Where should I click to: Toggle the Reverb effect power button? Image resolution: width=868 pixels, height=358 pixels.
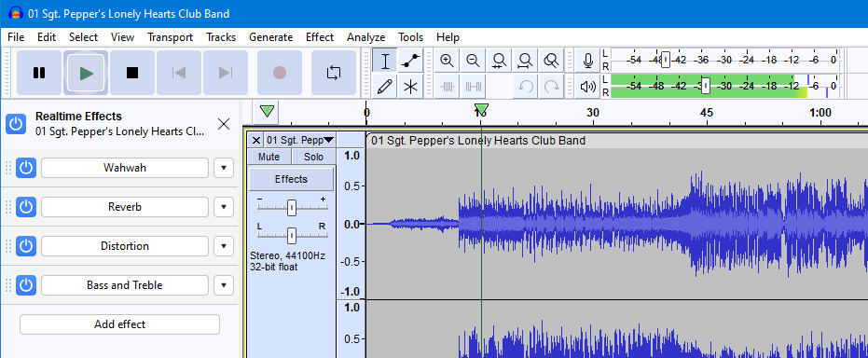[26, 207]
